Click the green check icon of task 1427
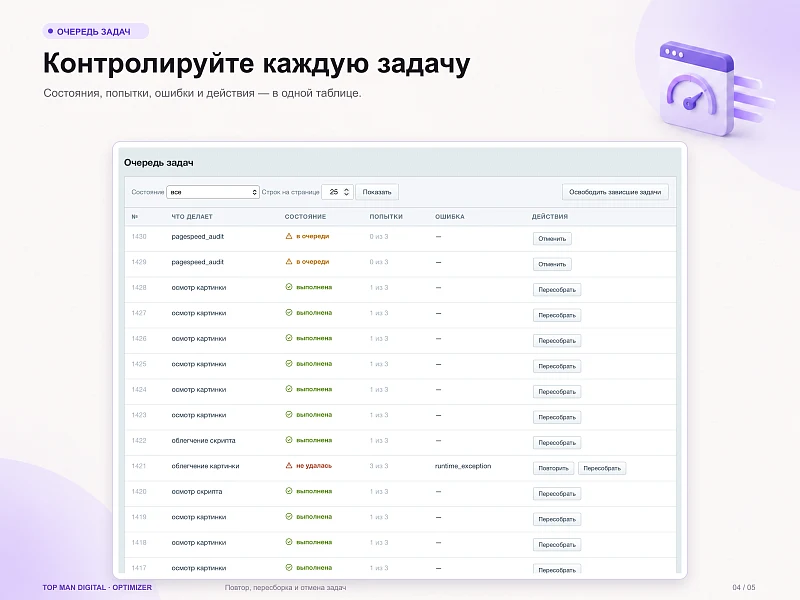 coord(289,313)
